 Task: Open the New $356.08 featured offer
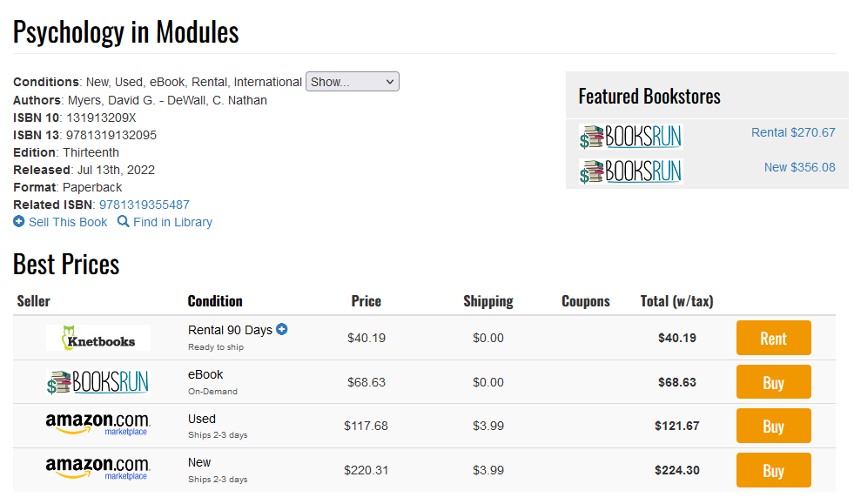pos(799,167)
